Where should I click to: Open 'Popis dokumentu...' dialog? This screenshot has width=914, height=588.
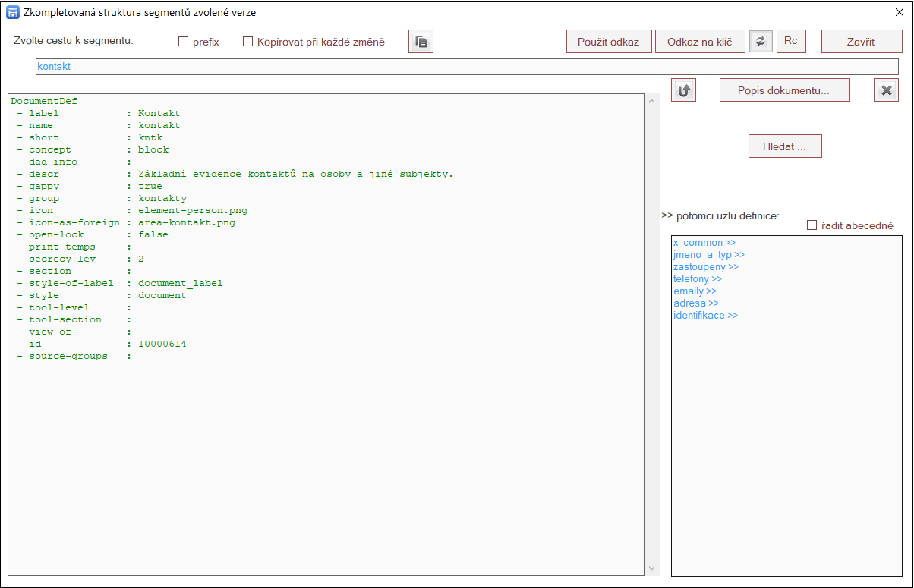coord(784,90)
